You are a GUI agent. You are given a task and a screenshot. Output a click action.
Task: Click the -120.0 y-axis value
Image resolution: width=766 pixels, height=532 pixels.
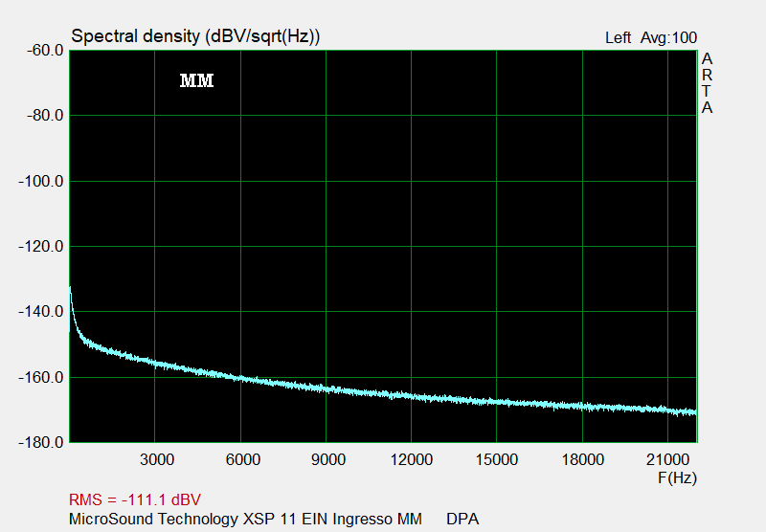pyautogui.click(x=41, y=247)
